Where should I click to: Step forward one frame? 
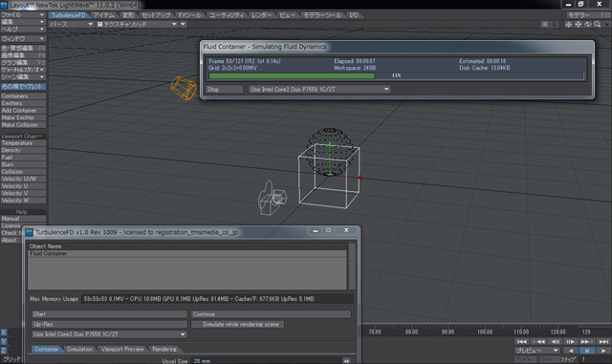click(x=571, y=341)
